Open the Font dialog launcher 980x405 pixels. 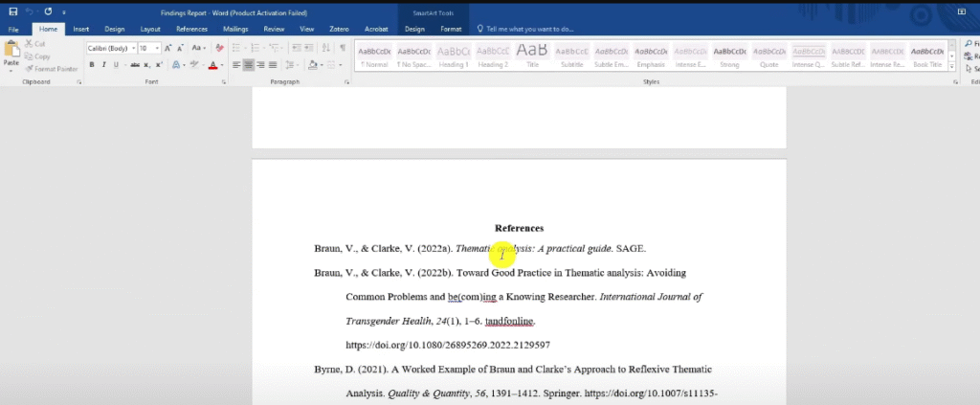point(223,82)
